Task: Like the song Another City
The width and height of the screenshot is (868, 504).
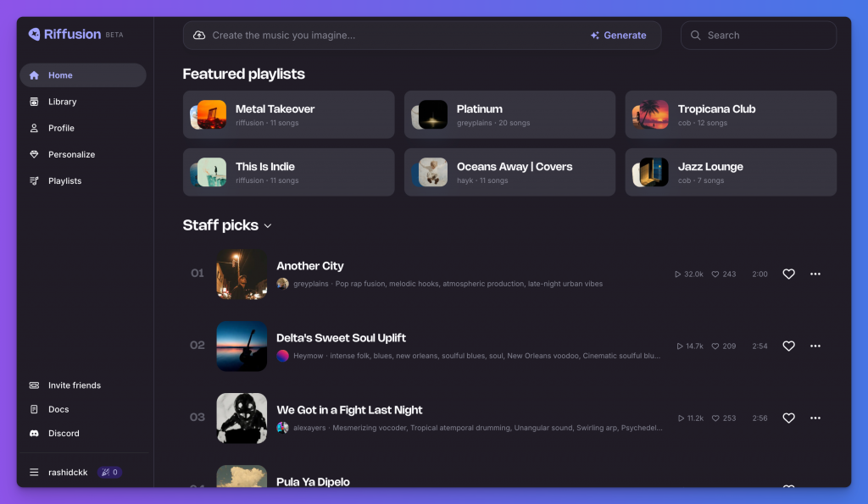Action: (x=789, y=274)
